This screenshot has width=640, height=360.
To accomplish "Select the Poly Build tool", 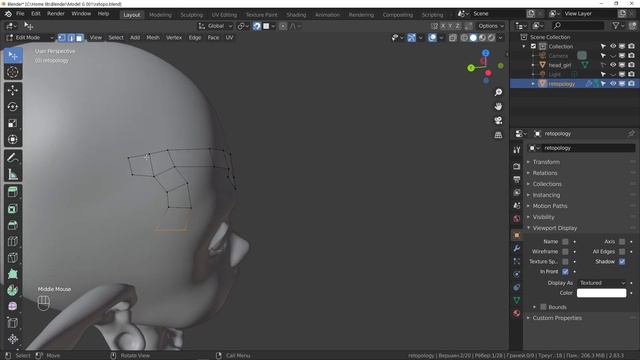I will (x=13, y=274).
